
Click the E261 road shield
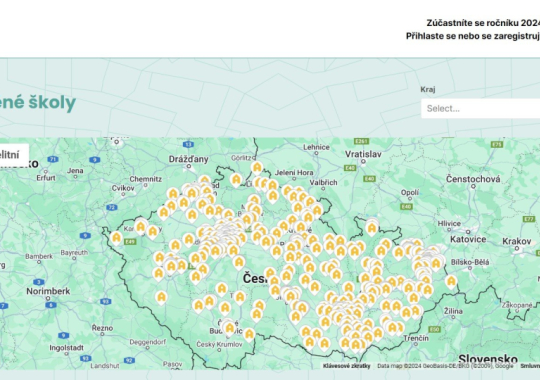pyautogui.click(x=361, y=141)
